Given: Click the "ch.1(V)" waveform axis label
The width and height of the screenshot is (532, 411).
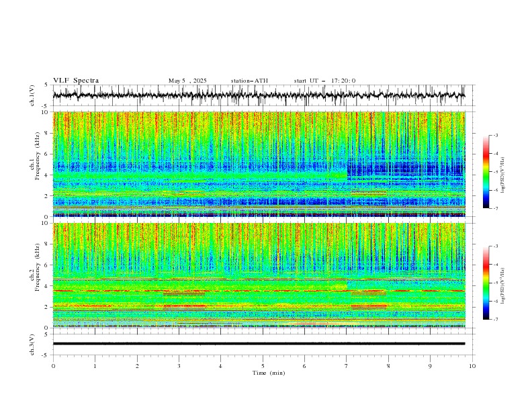Looking at the screenshot, I should pos(32,95).
